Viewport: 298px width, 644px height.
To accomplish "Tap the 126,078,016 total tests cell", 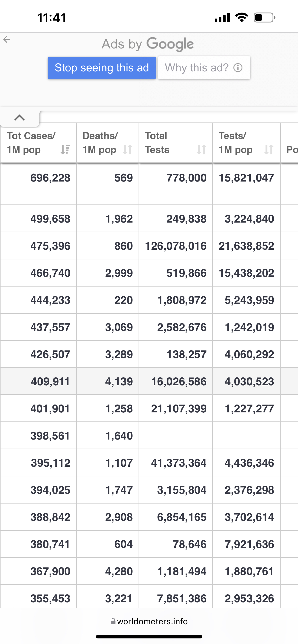I will click(x=176, y=246).
